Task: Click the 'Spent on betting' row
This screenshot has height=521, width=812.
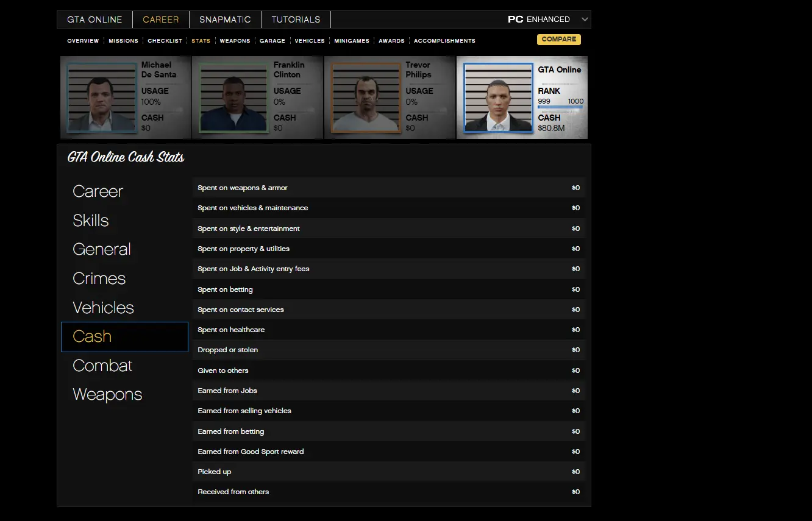Action: click(389, 289)
